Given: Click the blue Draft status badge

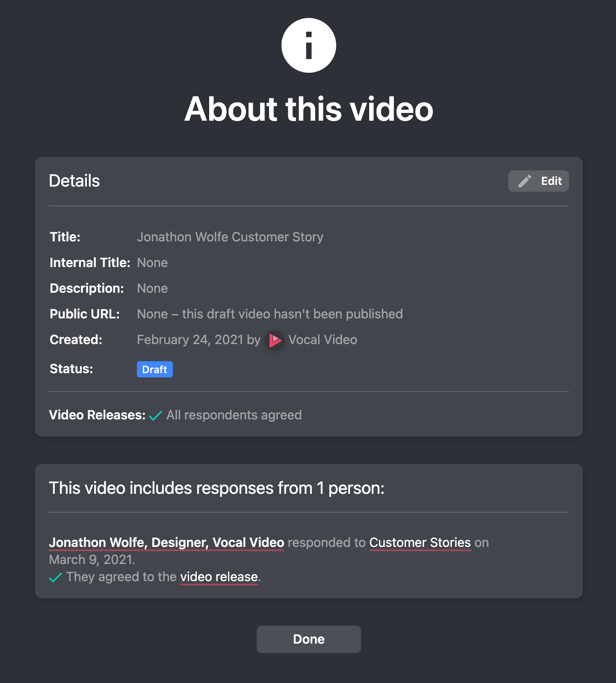Looking at the screenshot, I should (154, 369).
